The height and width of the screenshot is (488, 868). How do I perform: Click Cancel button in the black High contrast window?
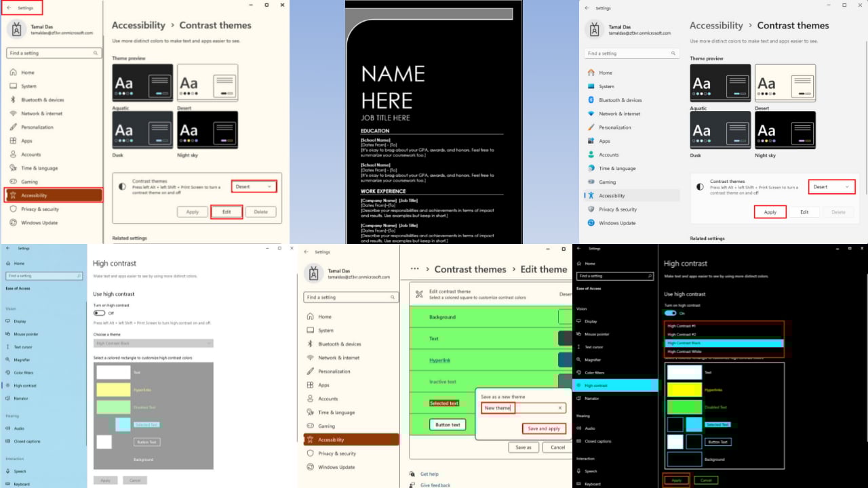click(x=706, y=480)
